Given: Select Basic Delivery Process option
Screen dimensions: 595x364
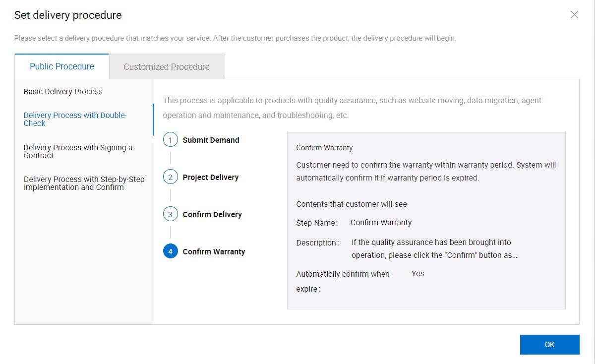Looking at the screenshot, I should tap(63, 92).
